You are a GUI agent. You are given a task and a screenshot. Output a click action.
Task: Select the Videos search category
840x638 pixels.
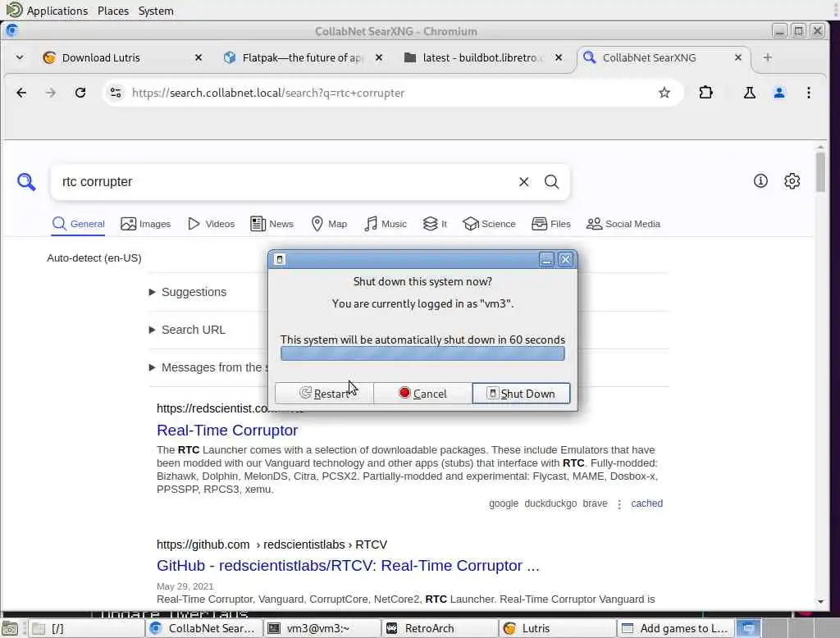(x=211, y=224)
